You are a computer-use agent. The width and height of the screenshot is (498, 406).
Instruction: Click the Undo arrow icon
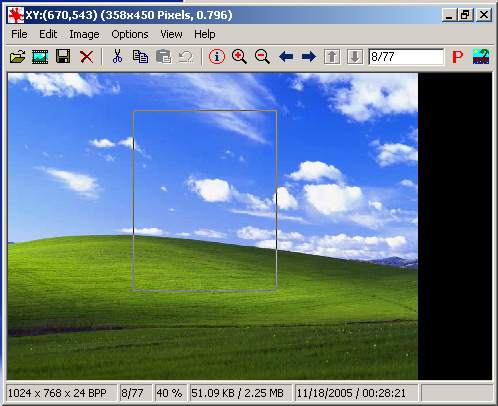click(186, 57)
